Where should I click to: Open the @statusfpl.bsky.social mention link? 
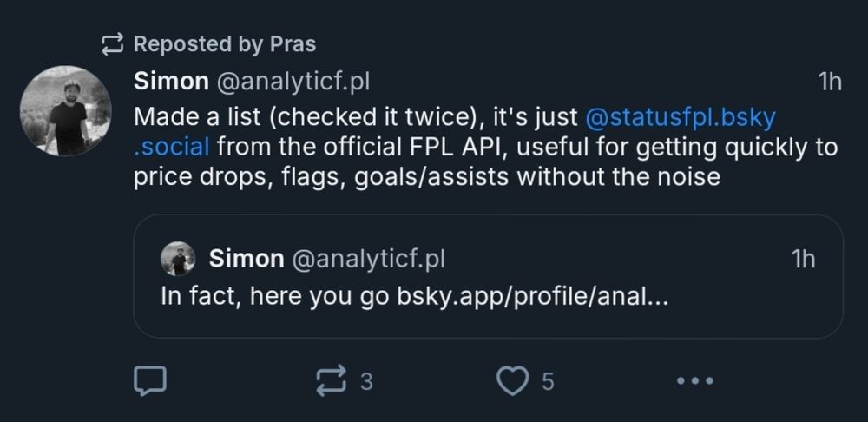coord(680,115)
